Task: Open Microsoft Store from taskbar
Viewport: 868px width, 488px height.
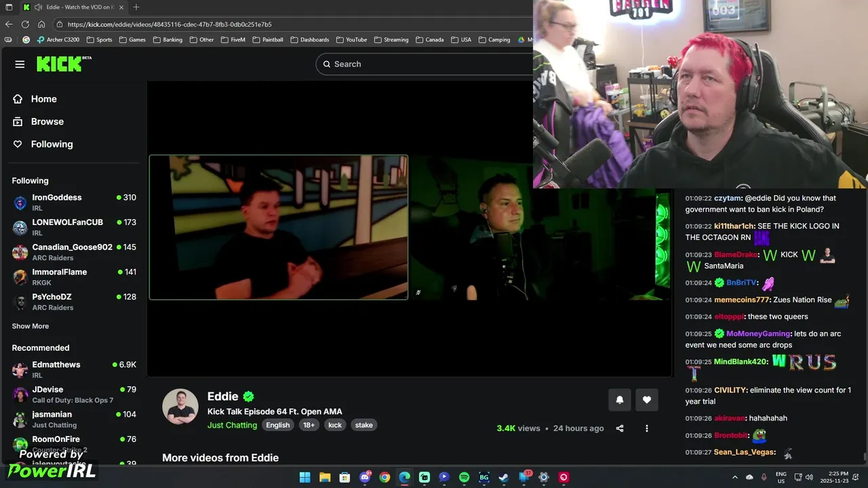Action: [x=344, y=477]
